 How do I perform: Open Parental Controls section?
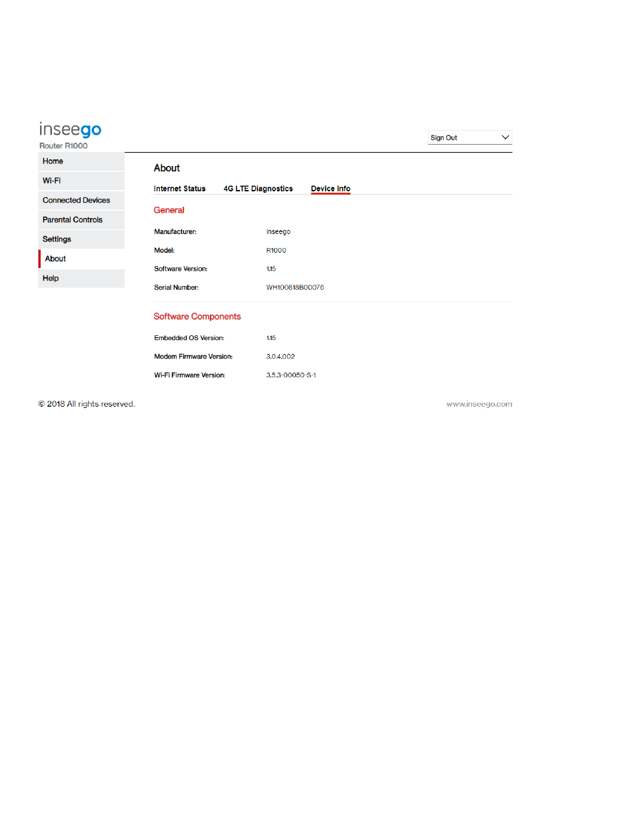[x=81, y=220]
